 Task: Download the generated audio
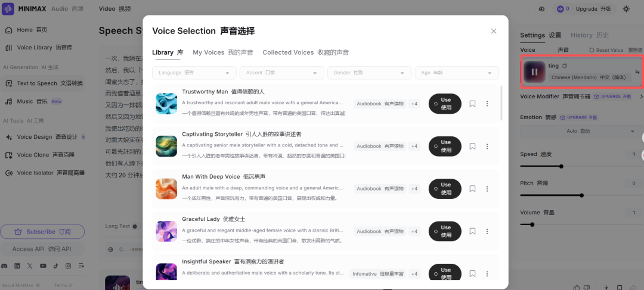[606, 288]
